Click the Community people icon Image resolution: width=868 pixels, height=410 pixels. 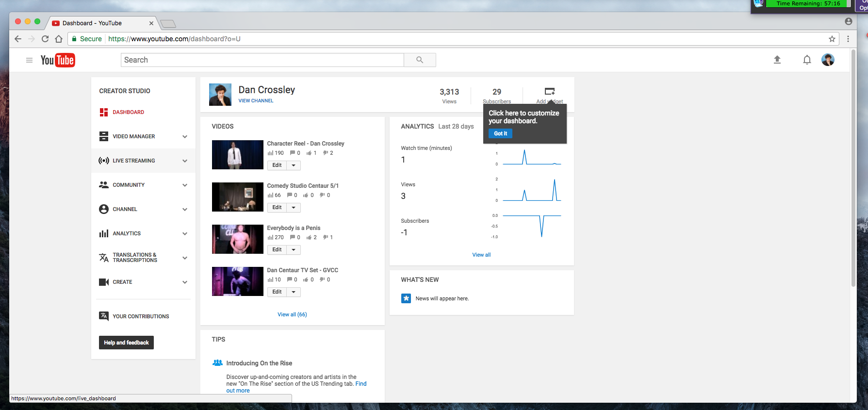[104, 185]
